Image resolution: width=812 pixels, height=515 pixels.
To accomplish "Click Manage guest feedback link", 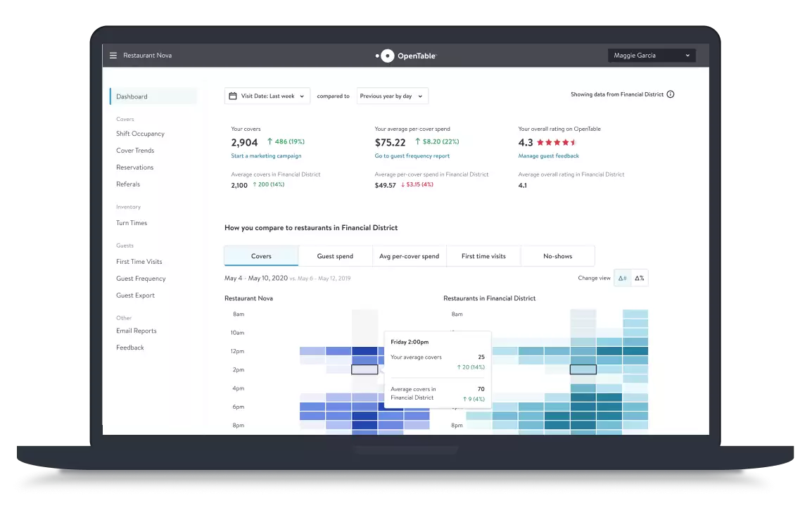I will [x=549, y=156].
